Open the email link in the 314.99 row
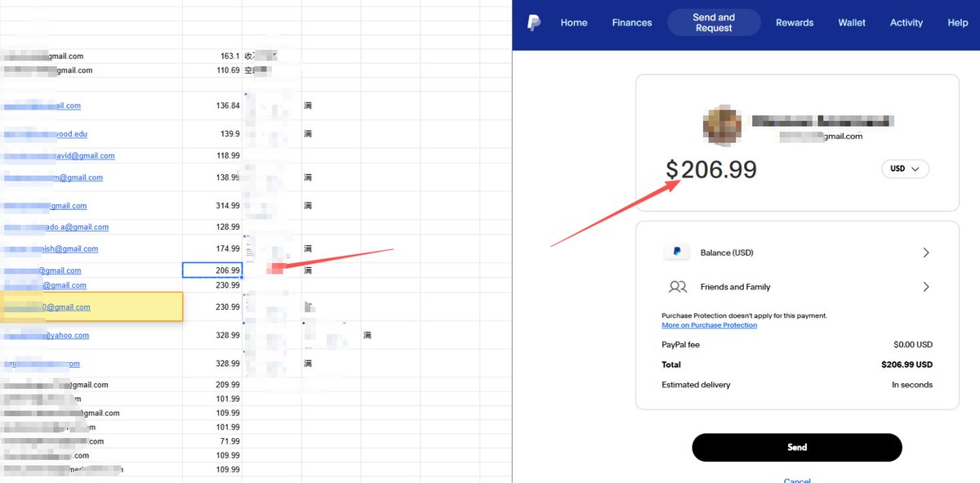980x483 pixels. pos(45,206)
